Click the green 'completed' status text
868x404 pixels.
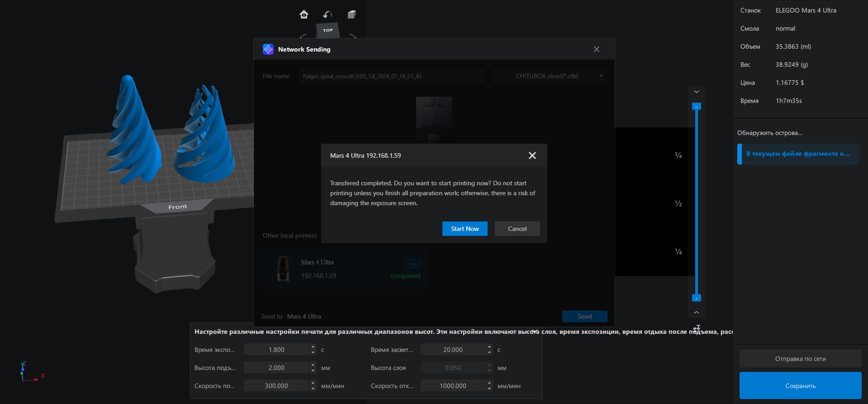[405, 276]
